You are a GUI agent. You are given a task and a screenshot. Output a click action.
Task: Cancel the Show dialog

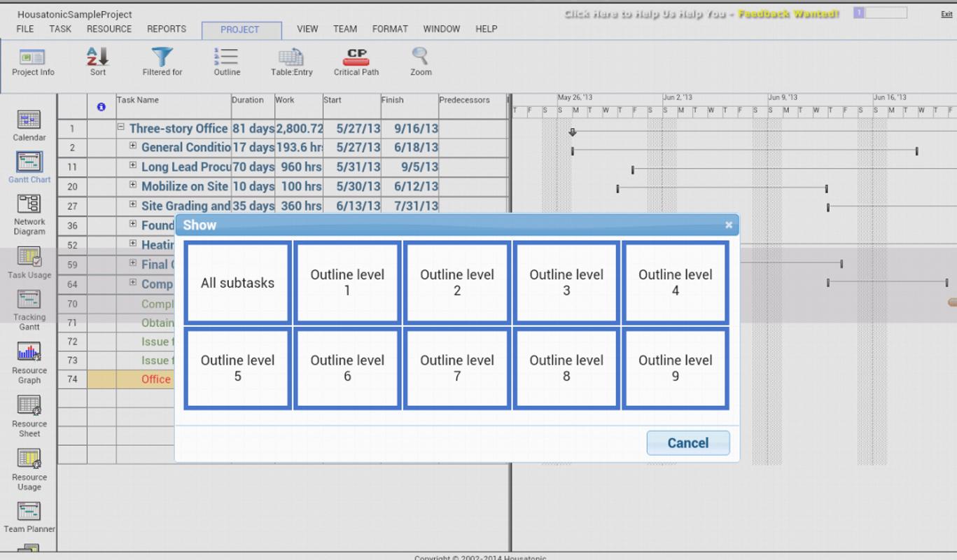click(688, 442)
